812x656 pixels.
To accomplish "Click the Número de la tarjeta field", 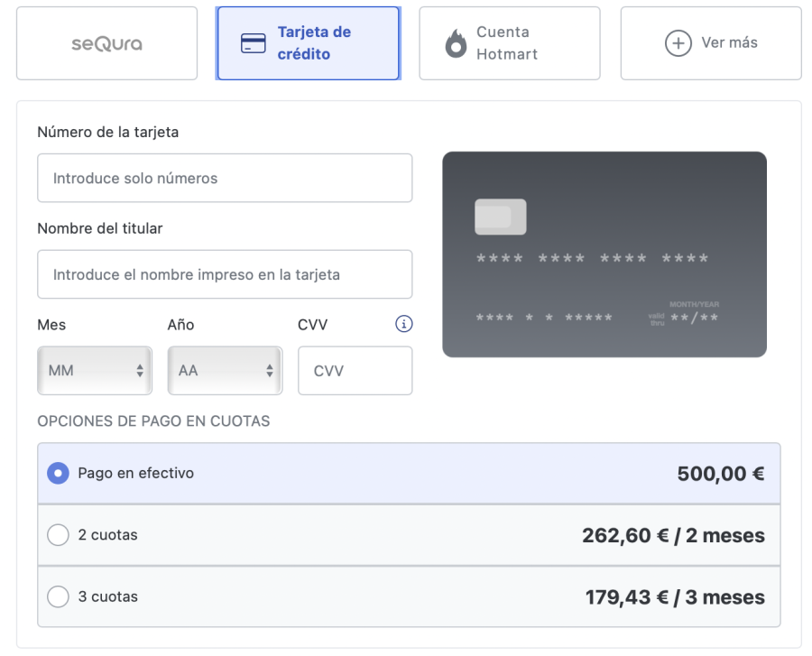I will [x=224, y=178].
